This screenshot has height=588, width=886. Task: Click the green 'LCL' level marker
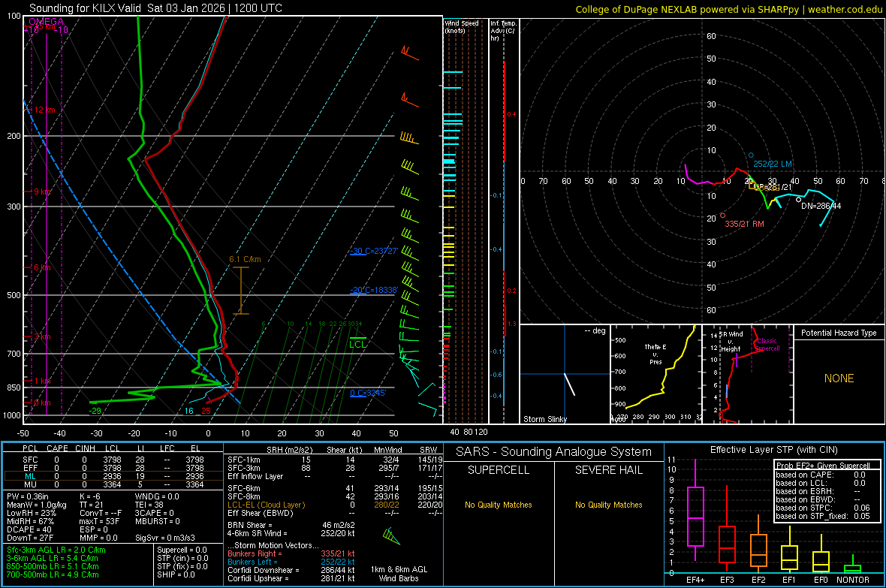[357, 344]
